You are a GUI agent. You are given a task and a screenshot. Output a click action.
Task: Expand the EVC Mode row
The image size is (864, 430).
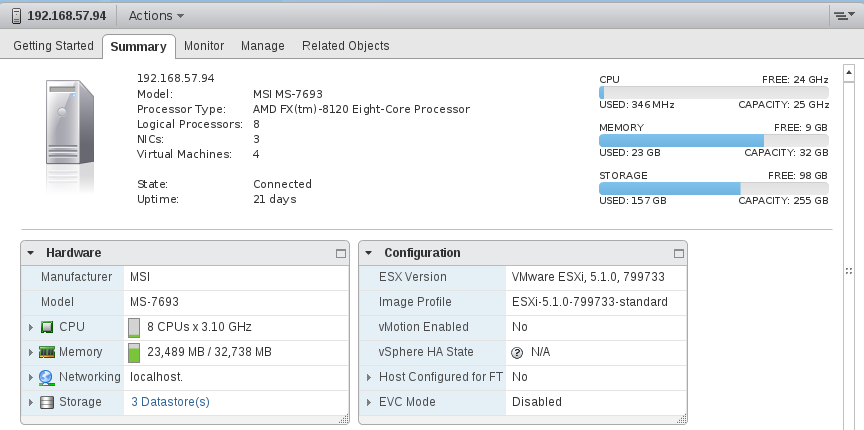pyautogui.click(x=369, y=402)
